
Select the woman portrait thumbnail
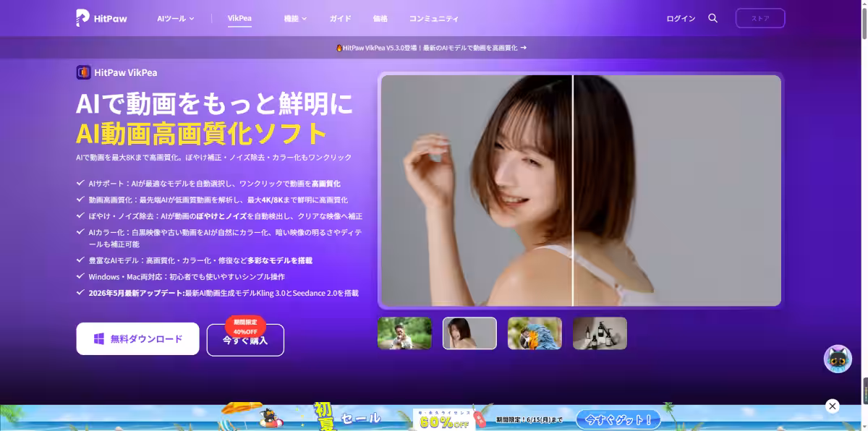pyautogui.click(x=469, y=333)
